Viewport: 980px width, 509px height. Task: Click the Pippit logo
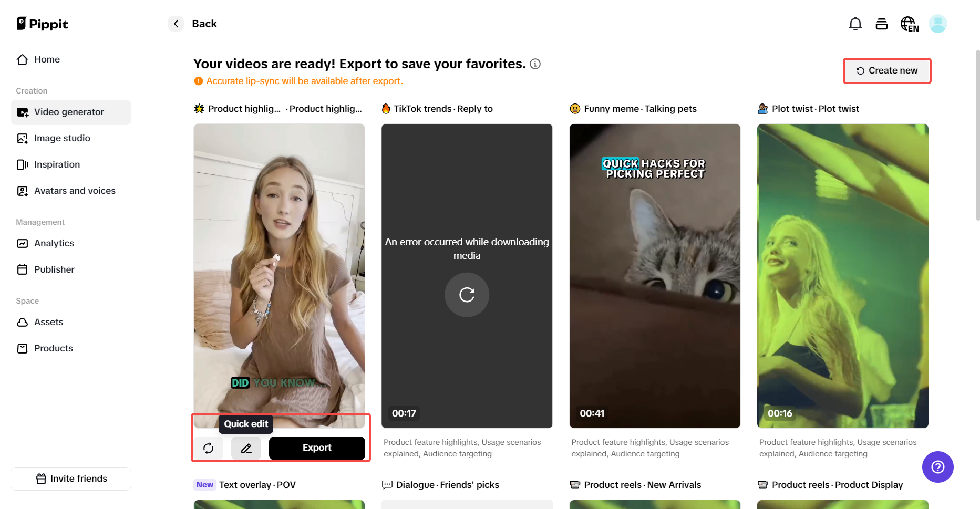[42, 24]
